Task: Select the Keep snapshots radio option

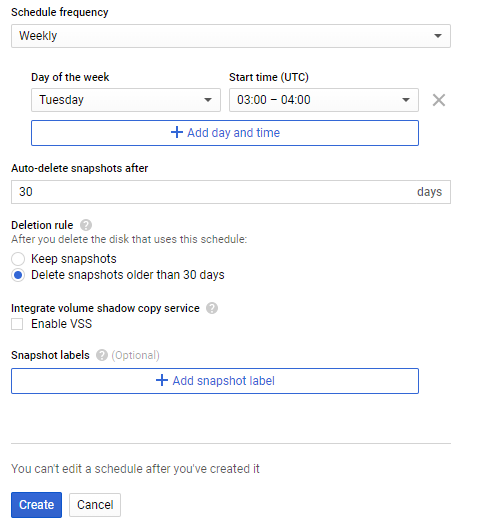Action: pyautogui.click(x=18, y=259)
